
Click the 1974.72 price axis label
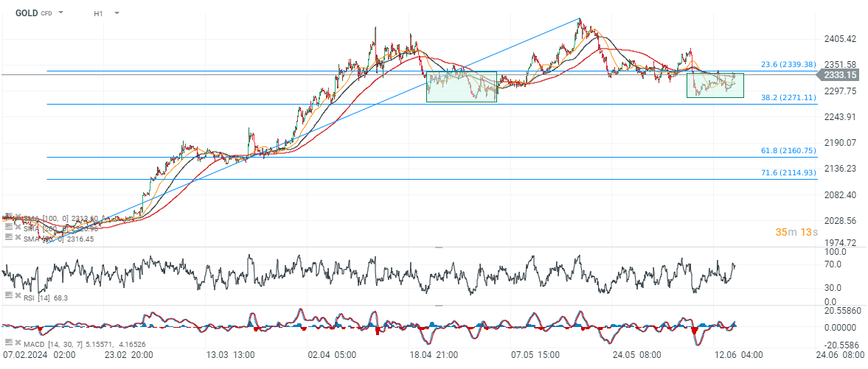839,242
